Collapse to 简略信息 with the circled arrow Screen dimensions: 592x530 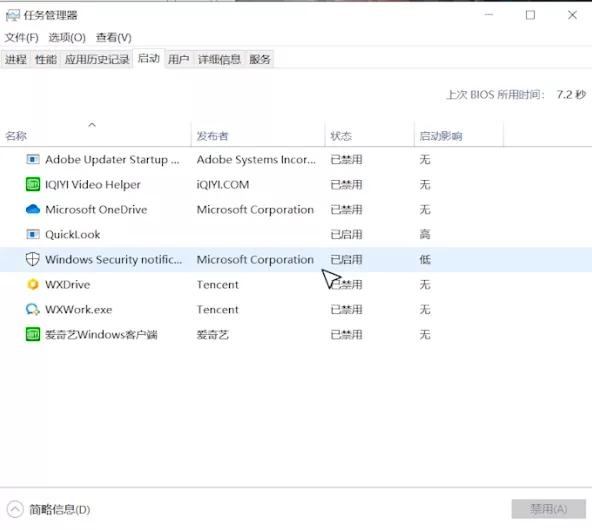point(15,510)
